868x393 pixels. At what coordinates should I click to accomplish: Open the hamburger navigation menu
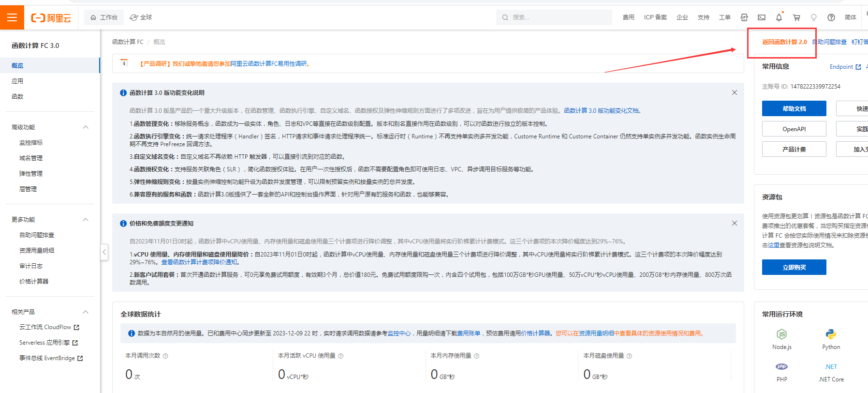(12, 17)
